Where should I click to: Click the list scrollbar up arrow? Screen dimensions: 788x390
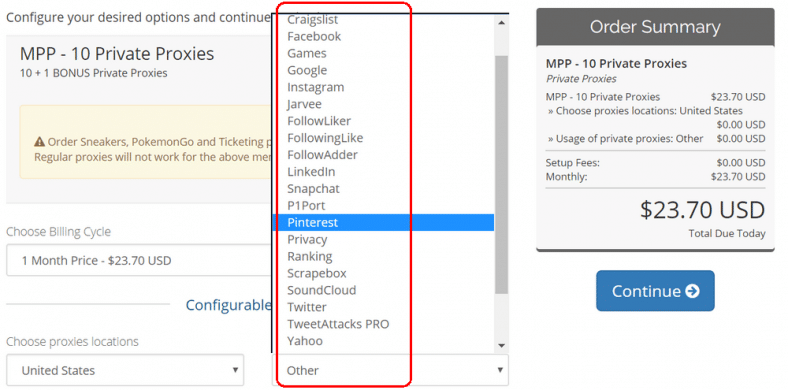coord(501,22)
